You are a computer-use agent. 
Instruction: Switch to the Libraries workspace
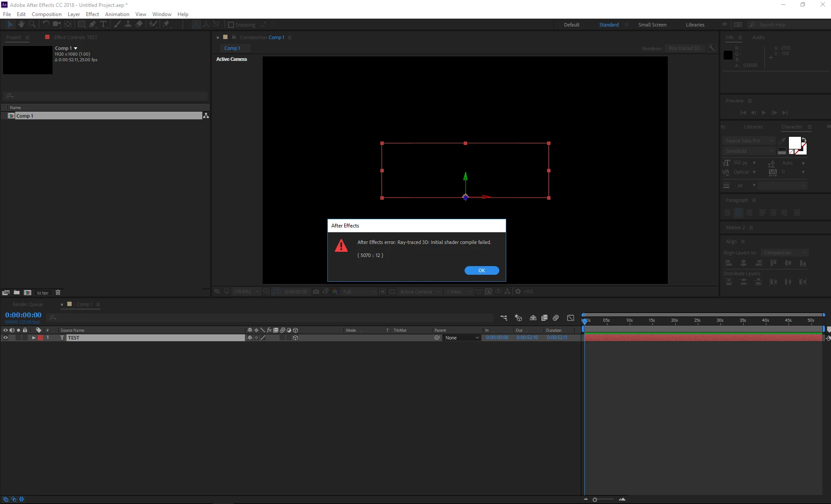click(x=695, y=25)
